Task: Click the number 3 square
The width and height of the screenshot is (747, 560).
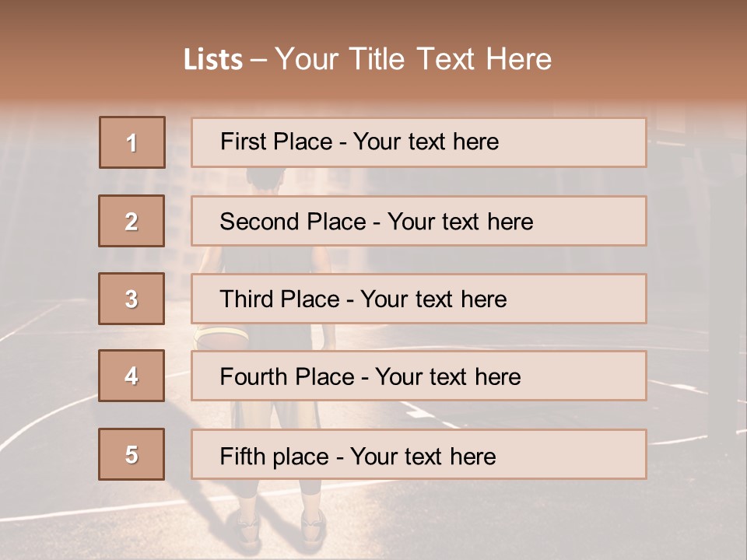Action: (x=132, y=299)
